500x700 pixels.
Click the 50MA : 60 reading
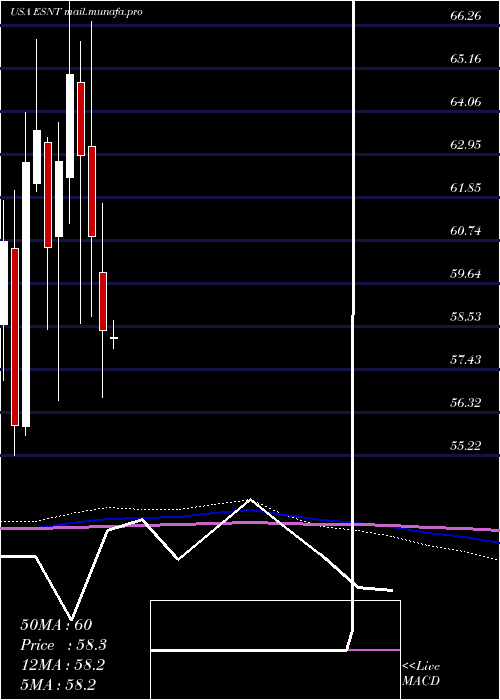click(56, 625)
